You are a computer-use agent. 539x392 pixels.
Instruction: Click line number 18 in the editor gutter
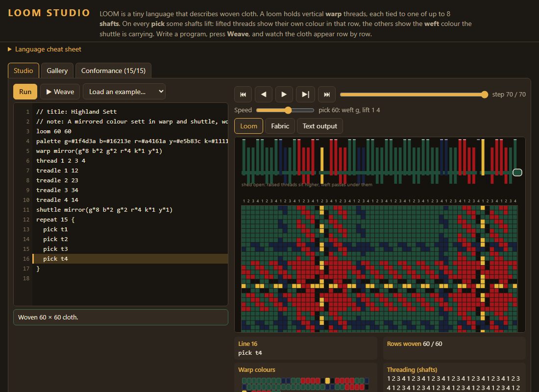(26, 278)
